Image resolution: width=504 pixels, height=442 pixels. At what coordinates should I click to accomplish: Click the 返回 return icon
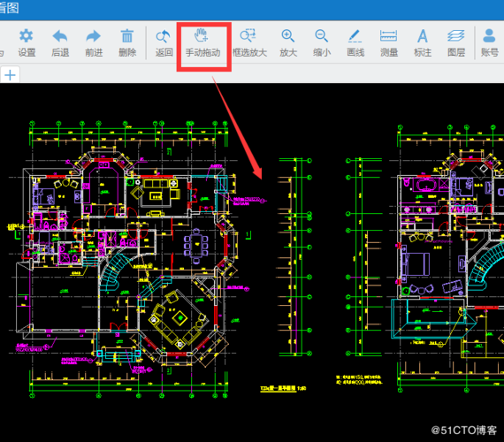pyautogui.click(x=164, y=42)
